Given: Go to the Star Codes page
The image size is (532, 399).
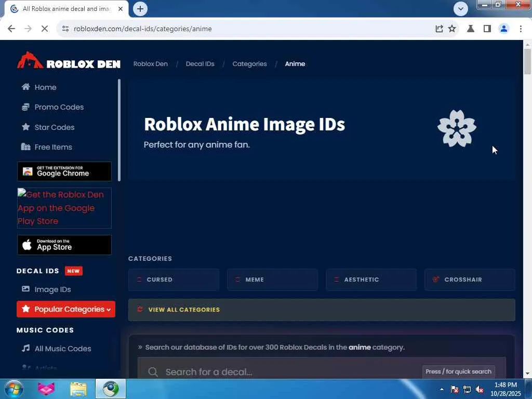Looking at the screenshot, I should pyautogui.click(x=54, y=127).
